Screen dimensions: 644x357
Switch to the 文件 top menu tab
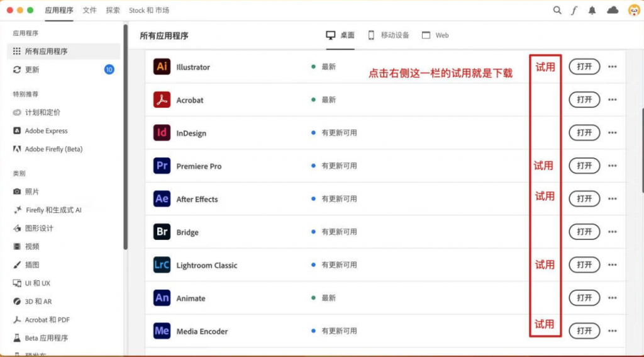(x=89, y=10)
